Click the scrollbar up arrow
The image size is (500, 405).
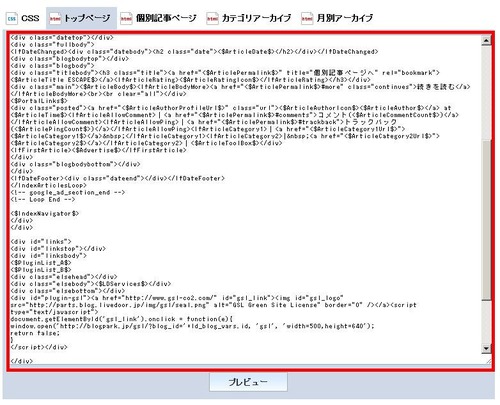[x=486, y=41]
